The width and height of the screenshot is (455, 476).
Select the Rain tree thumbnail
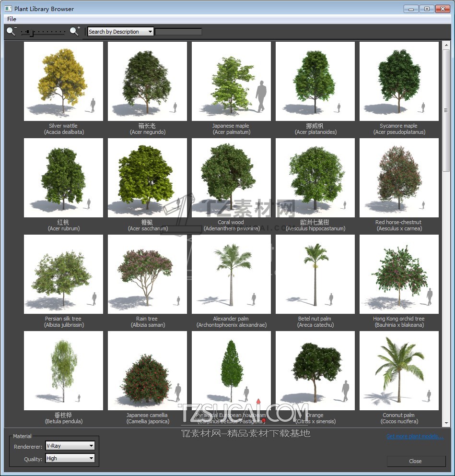[x=147, y=274]
